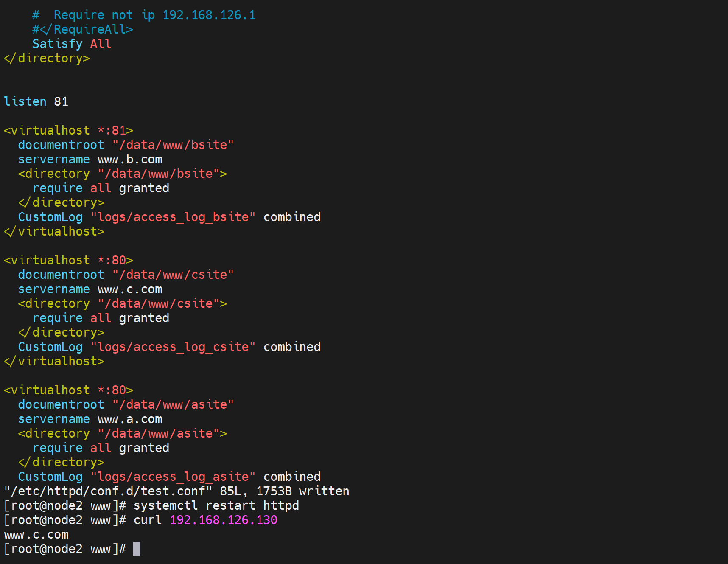The image size is (728, 564).
Task: Click the documentroot "/data/www/csite" line
Action: (126, 275)
